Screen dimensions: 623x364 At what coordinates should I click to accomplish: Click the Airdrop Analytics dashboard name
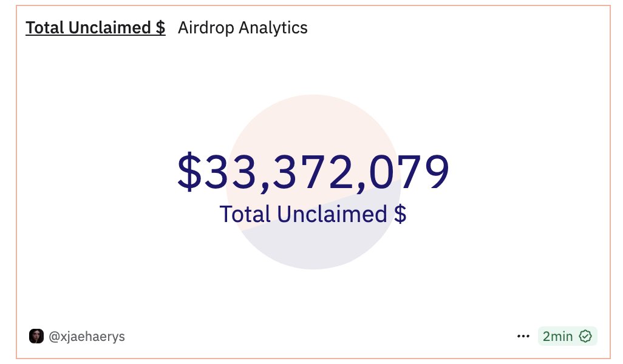(x=243, y=28)
